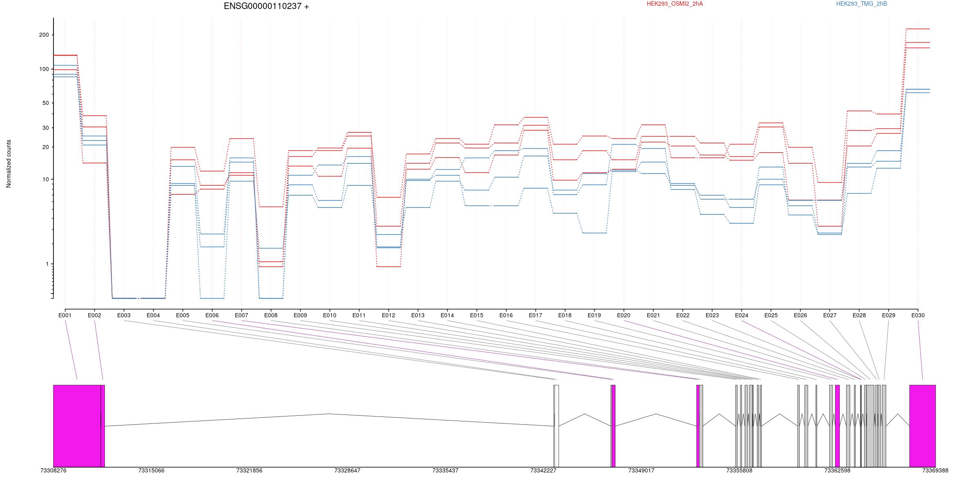Click exon label E002
The image size is (980, 490).
94,315
